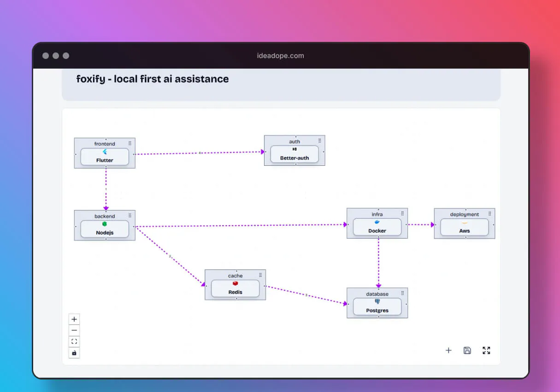The width and height of the screenshot is (560, 392).
Task: Grab the infra node drag handle
Action: [x=402, y=214]
